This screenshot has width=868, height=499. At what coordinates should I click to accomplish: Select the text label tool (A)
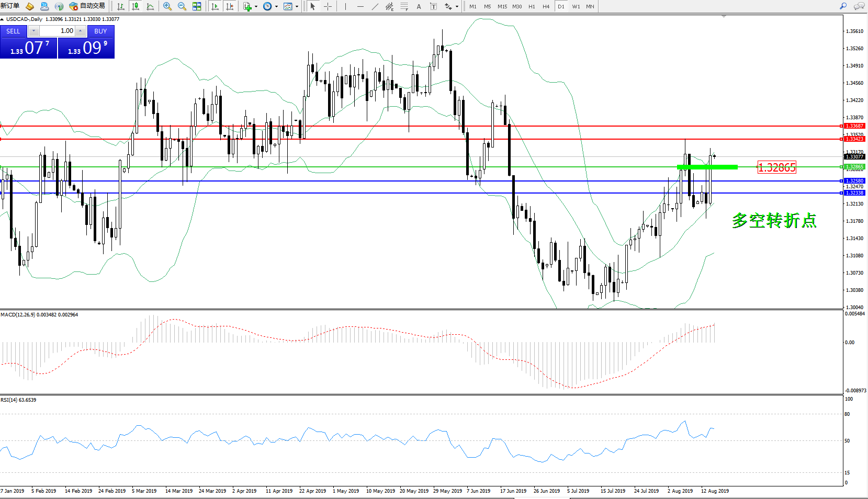pos(419,6)
